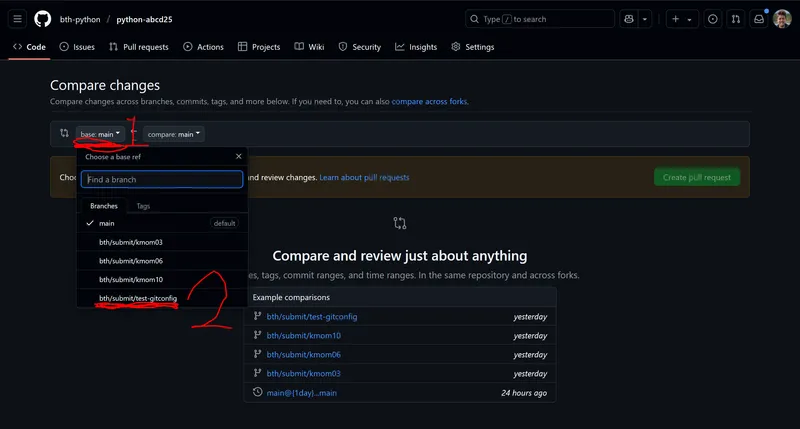The height and width of the screenshot is (429, 800).
Task: Choose bth/submit/kmom06 in the ref list
Action: coord(162,261)
